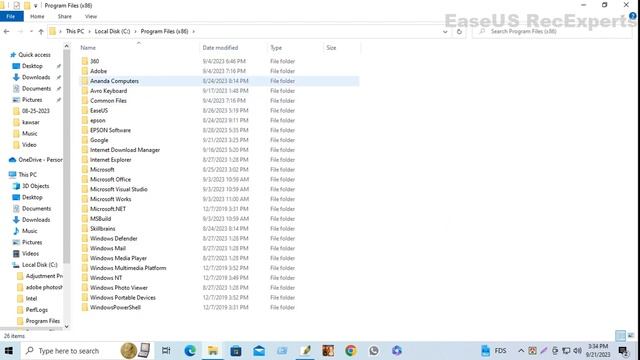Viewport: 640px width, 360px height.
Task: Open Quick access in navigation pane
Action: (34, 55)
